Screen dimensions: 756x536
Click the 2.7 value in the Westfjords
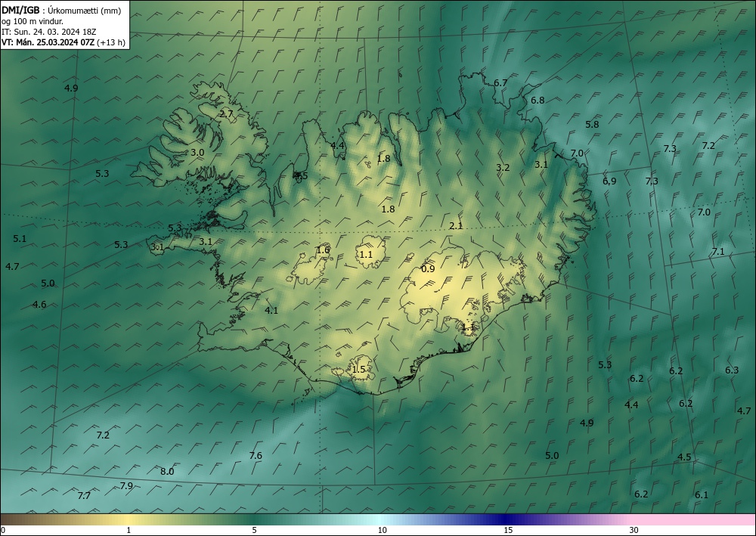coord(226,114)
